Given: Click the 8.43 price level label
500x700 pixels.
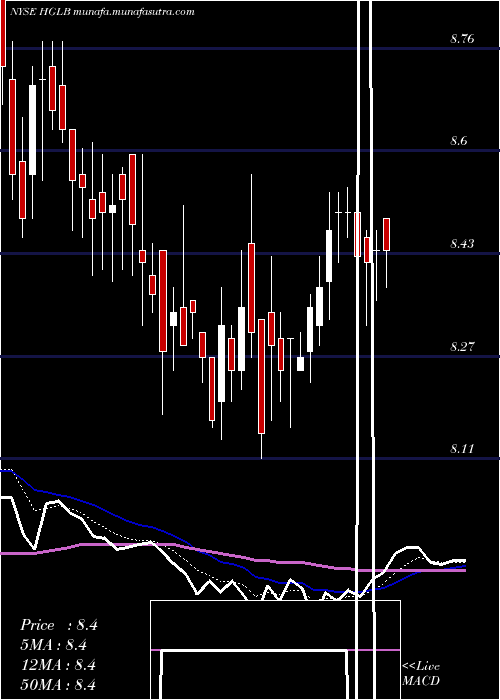Looking at the screenshot, I should click(x=462, y=244).
